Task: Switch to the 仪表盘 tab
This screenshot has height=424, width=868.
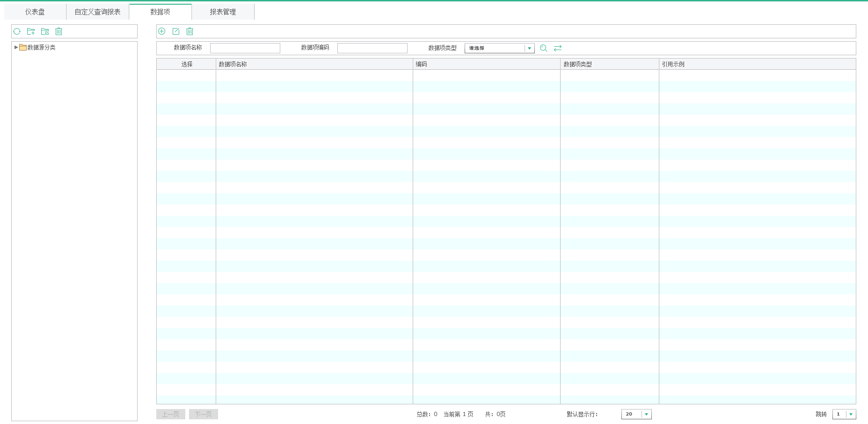Action: coord(35,12)
